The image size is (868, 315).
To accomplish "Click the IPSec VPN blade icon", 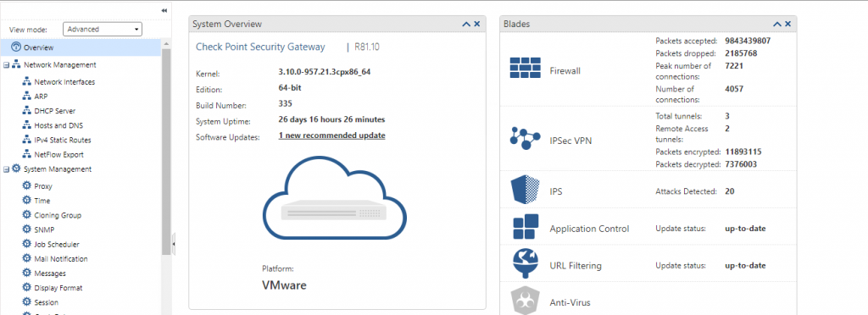I will point(525,138).
